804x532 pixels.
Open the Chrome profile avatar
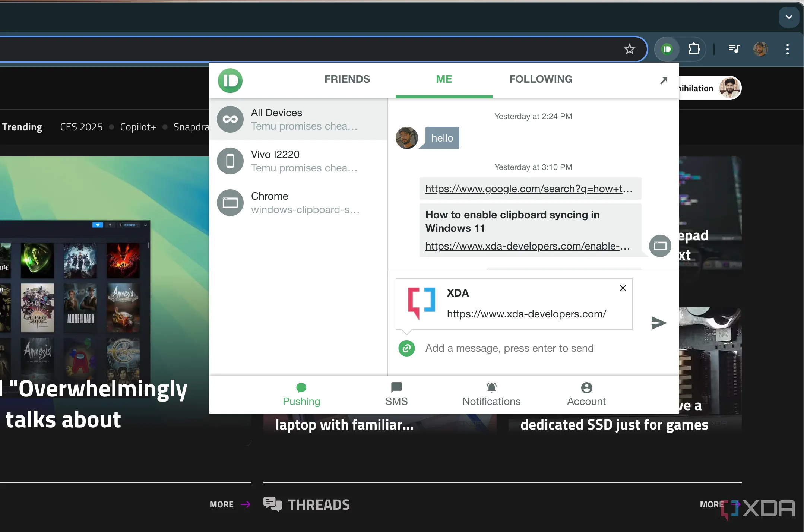pos(760,49)
